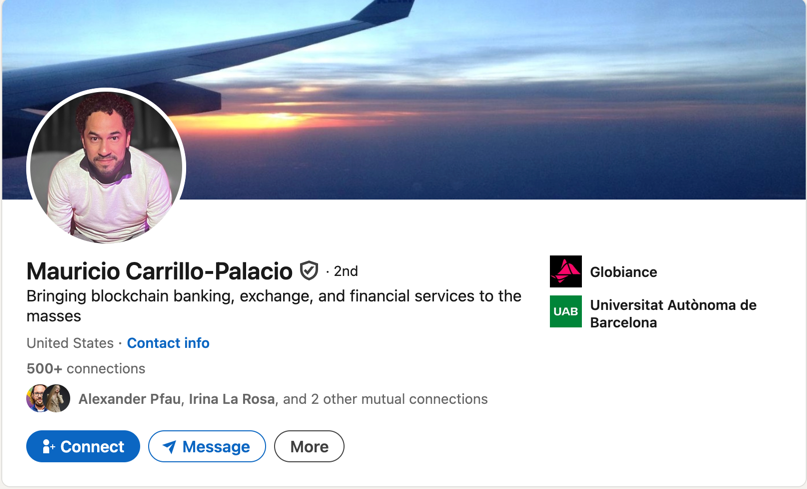Click the paper plane icon in Message
This screenshot has height=489, width=807.
tap(170, 447)
